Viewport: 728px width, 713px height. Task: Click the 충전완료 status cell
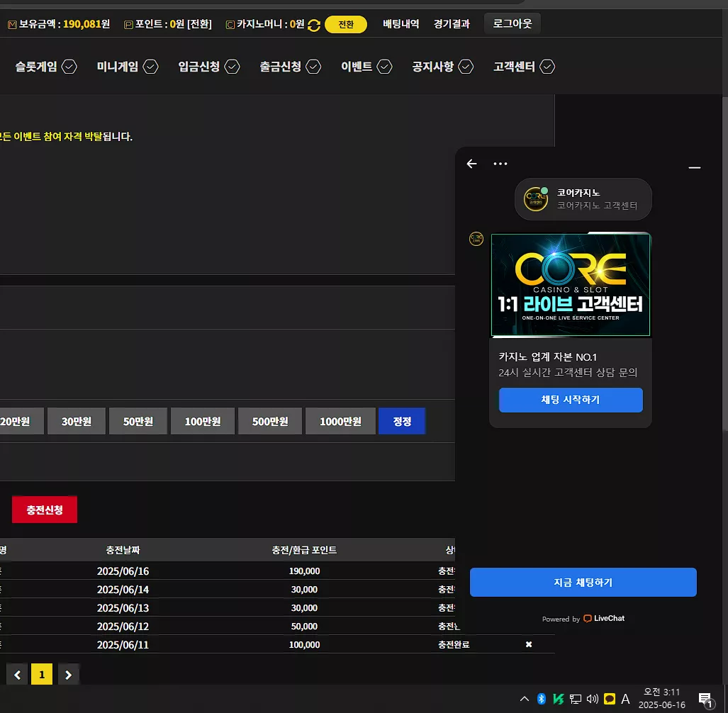coord(454,645)
